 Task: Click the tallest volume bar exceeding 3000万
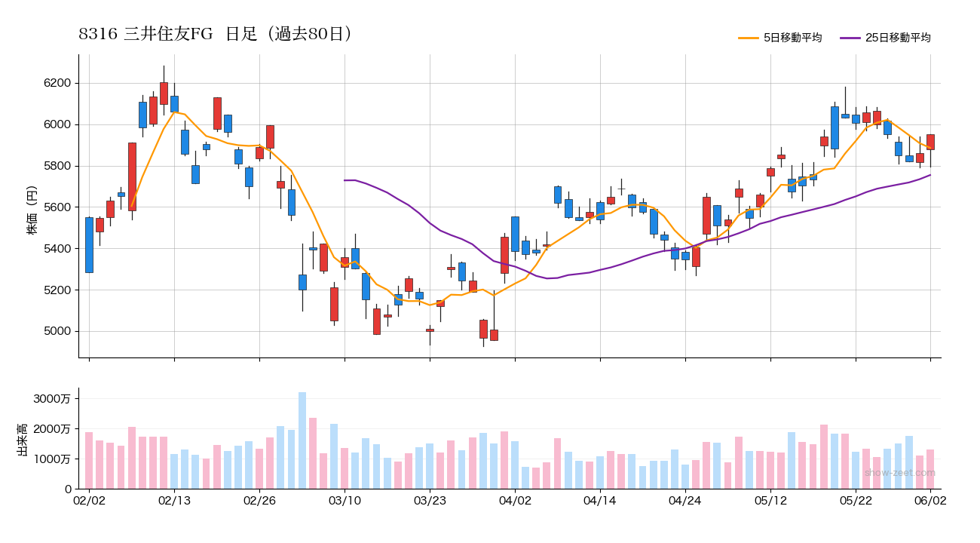point(302,440)
